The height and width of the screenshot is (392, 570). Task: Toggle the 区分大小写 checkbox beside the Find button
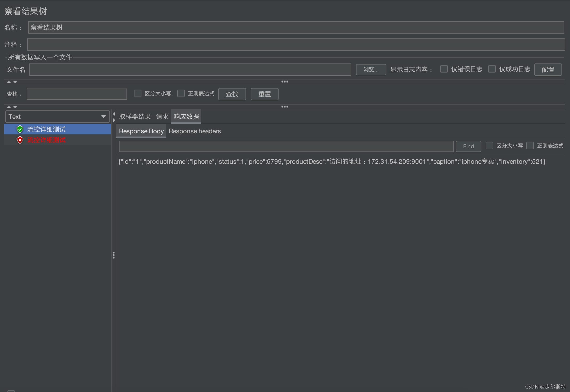489,146
